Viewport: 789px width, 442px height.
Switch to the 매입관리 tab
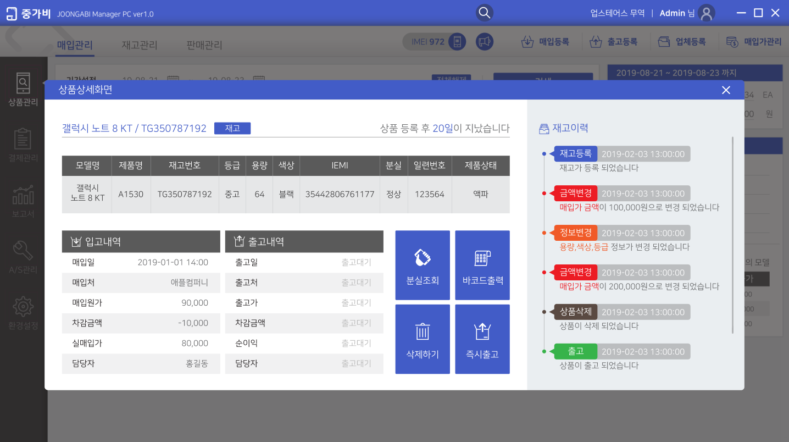point(78,45)
